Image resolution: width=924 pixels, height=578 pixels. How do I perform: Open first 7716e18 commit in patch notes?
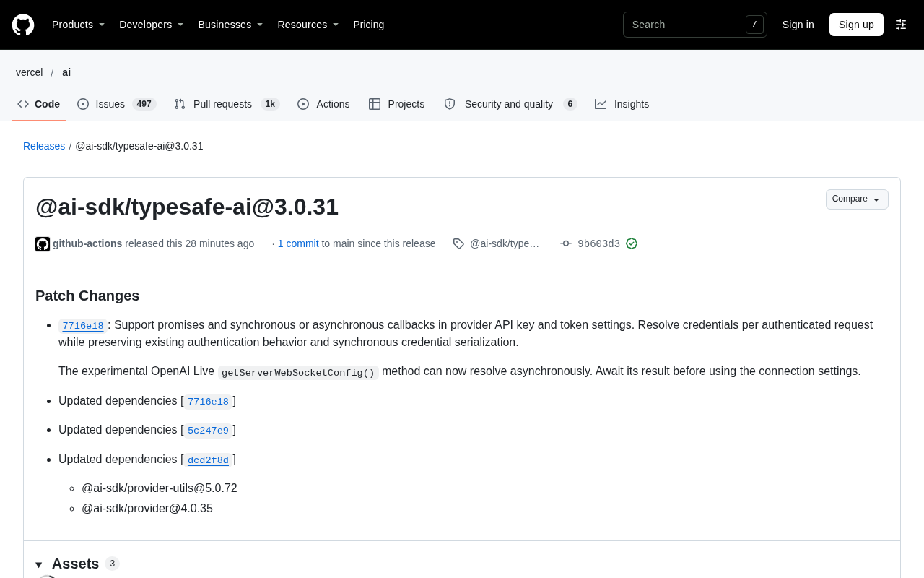(83, 326)
